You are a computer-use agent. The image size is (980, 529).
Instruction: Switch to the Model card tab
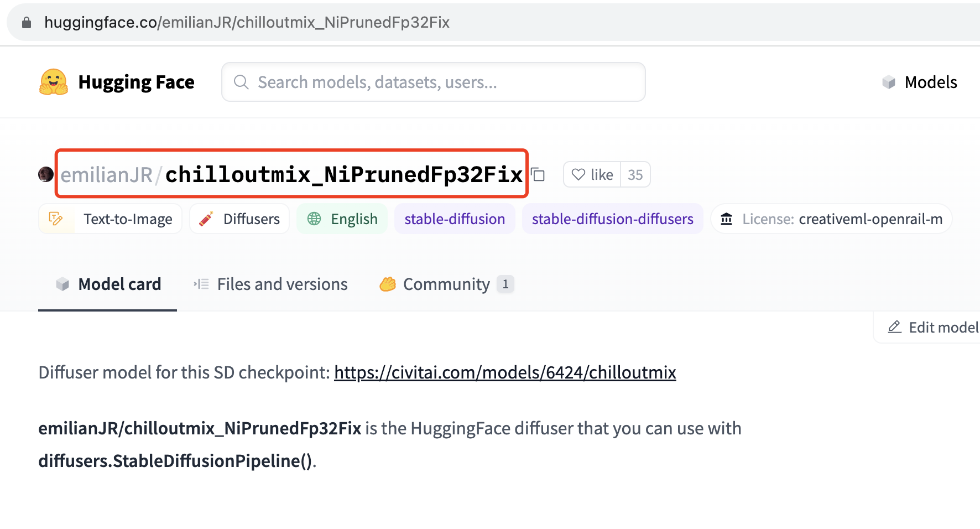click(x=108, y=284)
